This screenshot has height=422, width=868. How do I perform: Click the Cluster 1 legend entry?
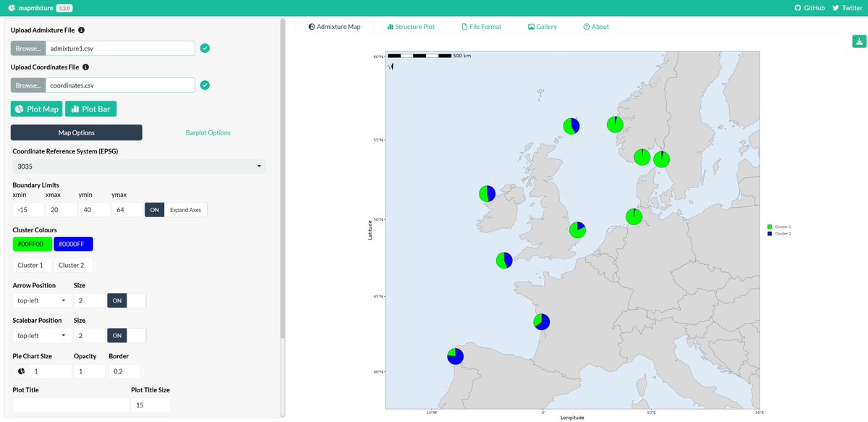click(x=779, y=227)
